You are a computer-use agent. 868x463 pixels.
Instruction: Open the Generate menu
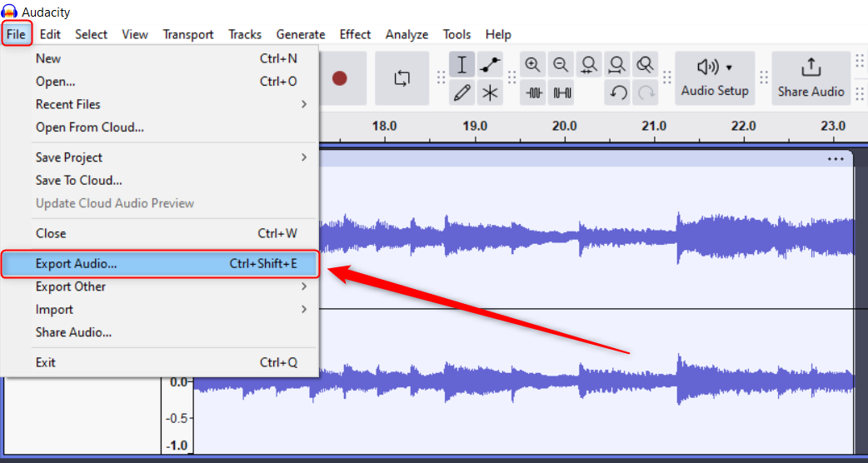click(301, 34)
